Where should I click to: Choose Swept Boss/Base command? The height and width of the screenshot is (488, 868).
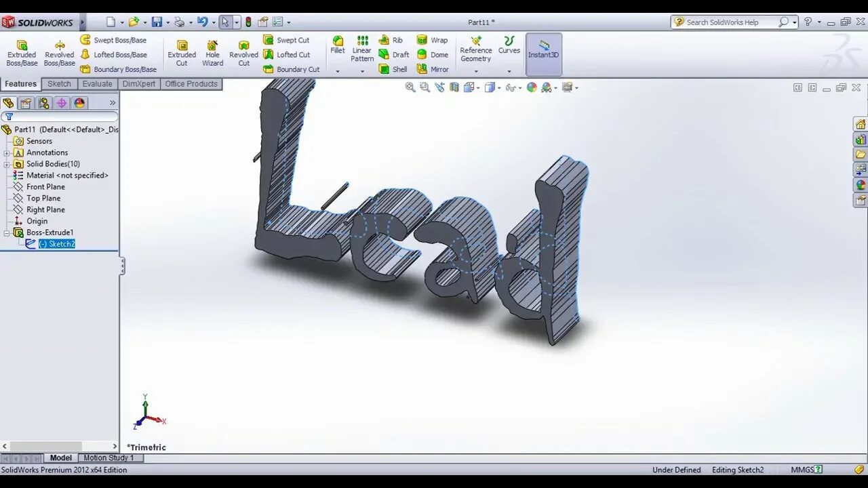(113, 40)
